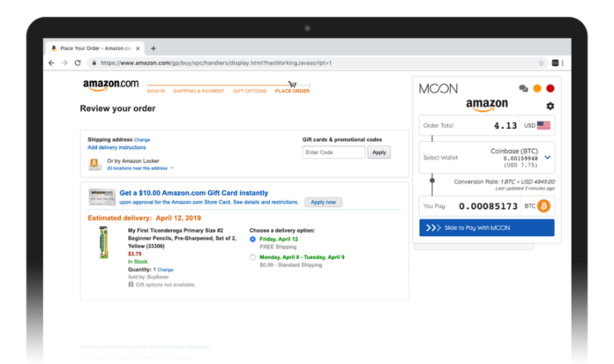This screenshot has height=364, width=614.
Task: Click the Amazon Store Card image
Action: click(101, 197)
